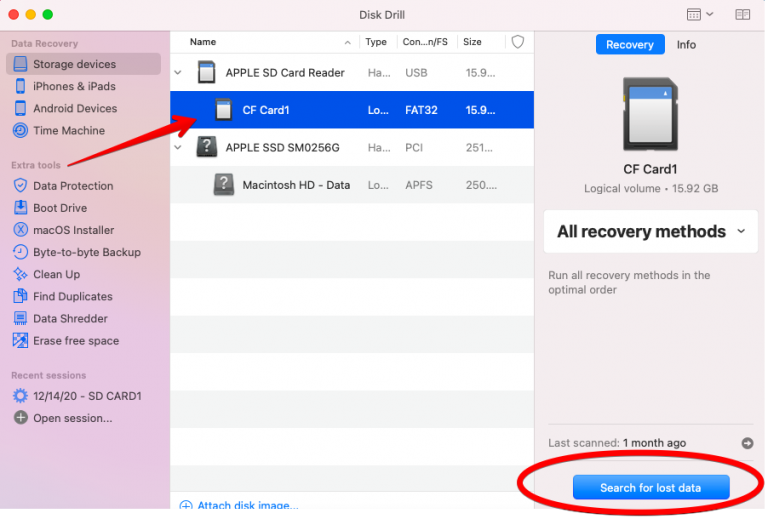Open the All recovery methods dropdown
Image resolution: width=768 pixels, height=519 pixels.
(x=650, y=232)
